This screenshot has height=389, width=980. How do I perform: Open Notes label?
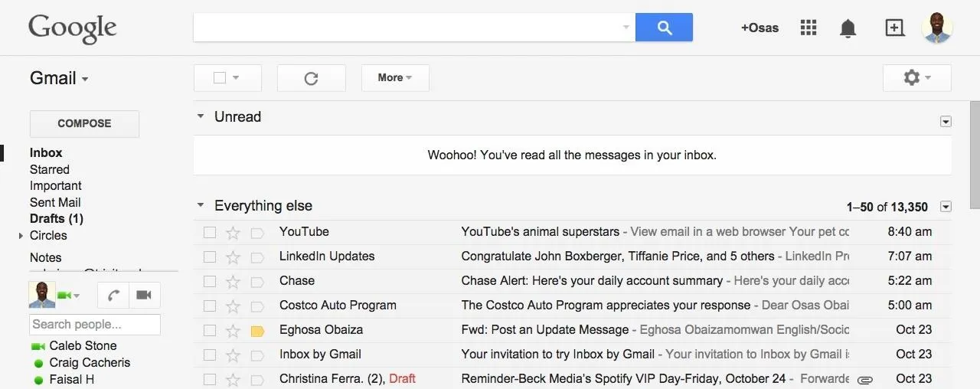point(46,258)
